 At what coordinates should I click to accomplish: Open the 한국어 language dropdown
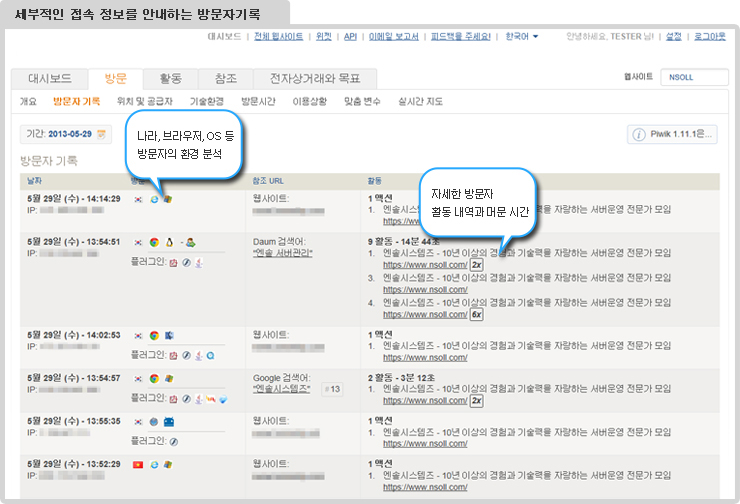click(521, 37)
